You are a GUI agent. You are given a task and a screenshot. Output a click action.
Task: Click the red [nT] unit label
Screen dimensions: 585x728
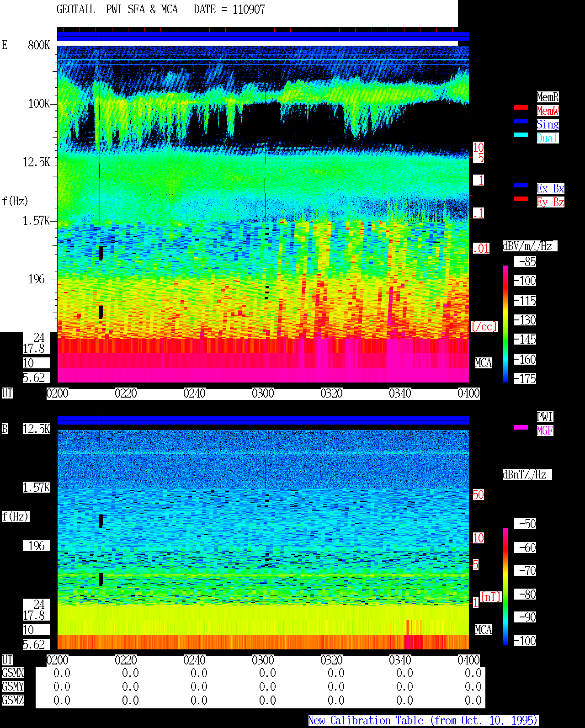[x=491, y=597]
